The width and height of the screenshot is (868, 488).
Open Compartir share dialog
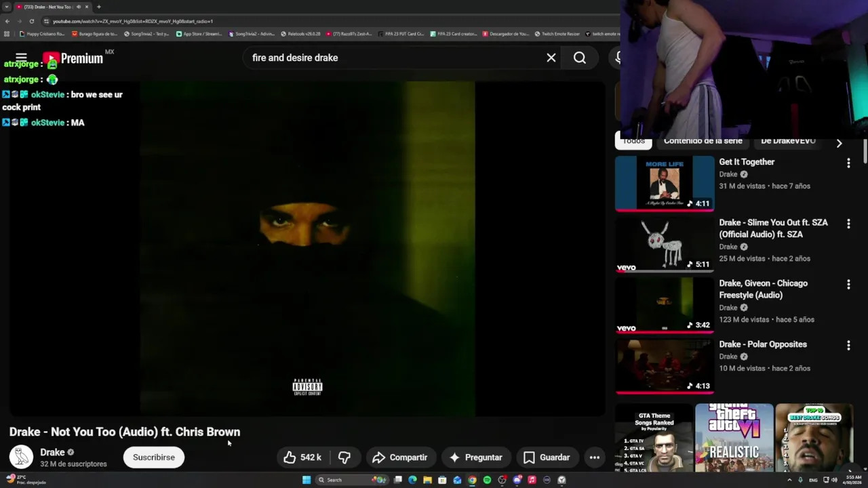pos(399,457)
